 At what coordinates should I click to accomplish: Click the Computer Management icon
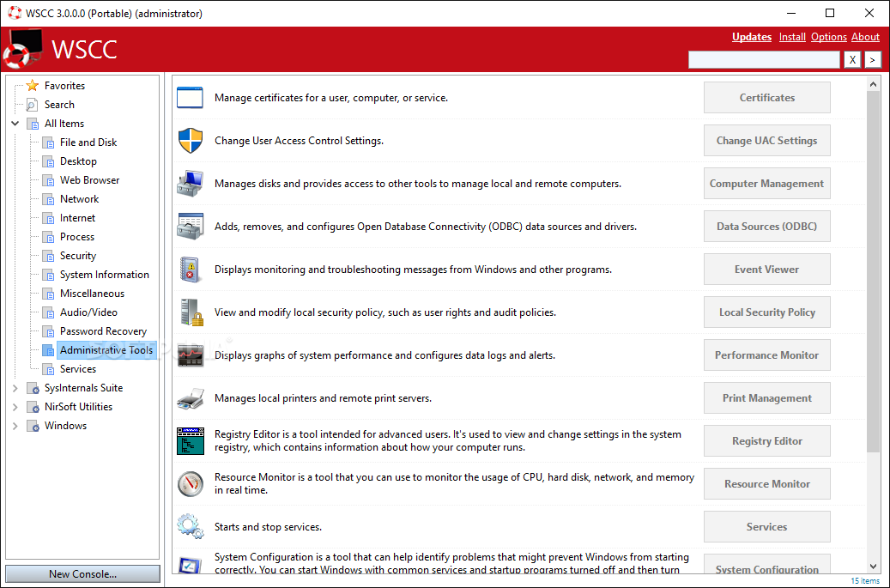(x=190, y=184)
